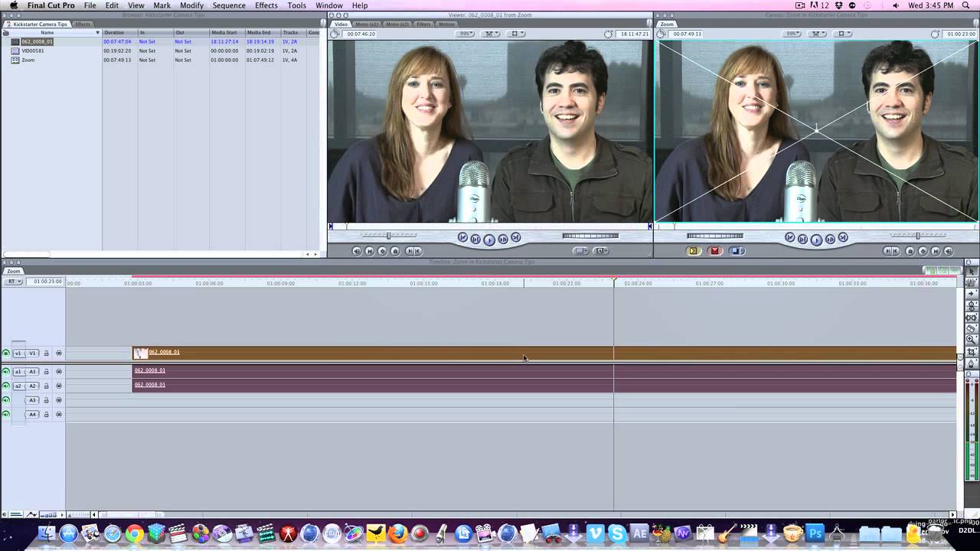The width and height of the screenshot is (980, 551).
Task: Lock the V1 video track
Action: click(46, 354)
